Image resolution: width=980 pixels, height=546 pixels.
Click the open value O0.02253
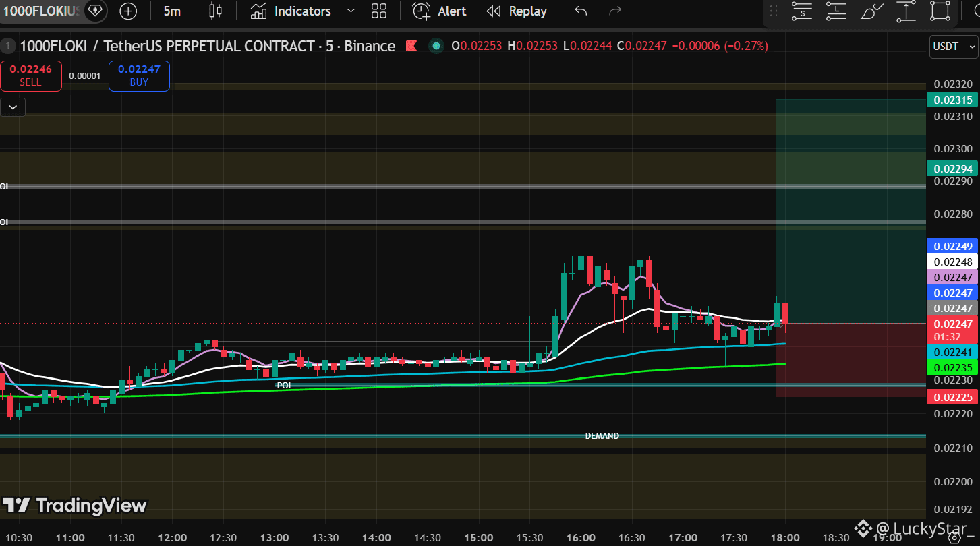(478, 46)
